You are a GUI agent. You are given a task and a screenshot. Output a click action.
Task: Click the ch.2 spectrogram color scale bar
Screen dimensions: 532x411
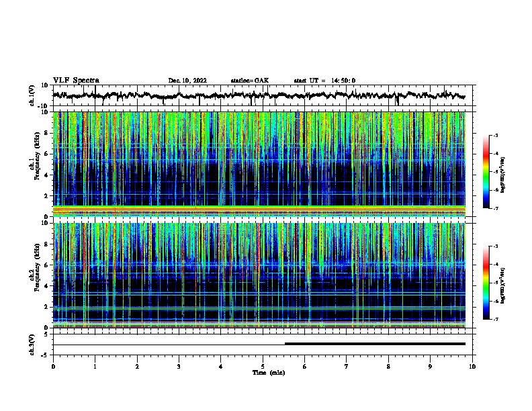(x=486, y=283)
